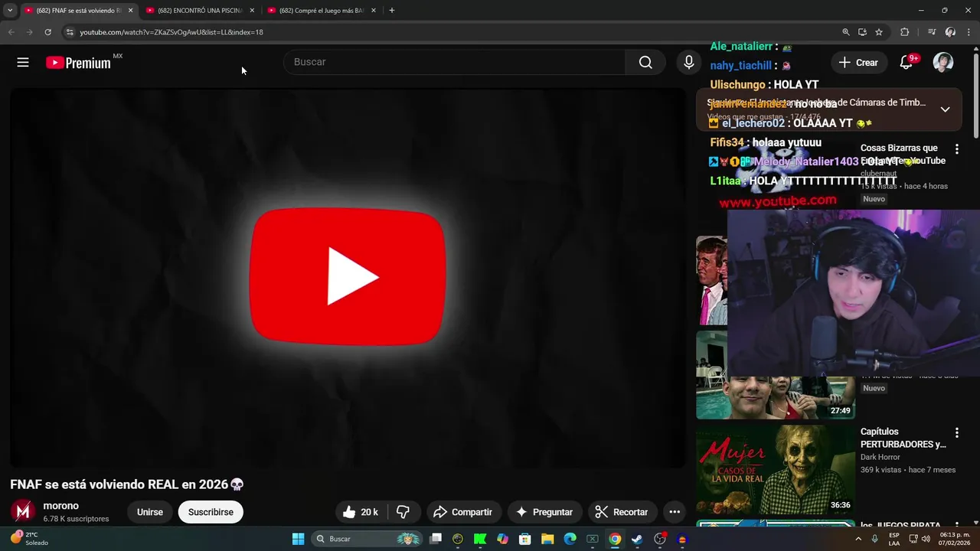The height and width of the screenshot is (551, 980).
Task: Open the Chrome extensions puzzle icon
Action: point(905,32)
